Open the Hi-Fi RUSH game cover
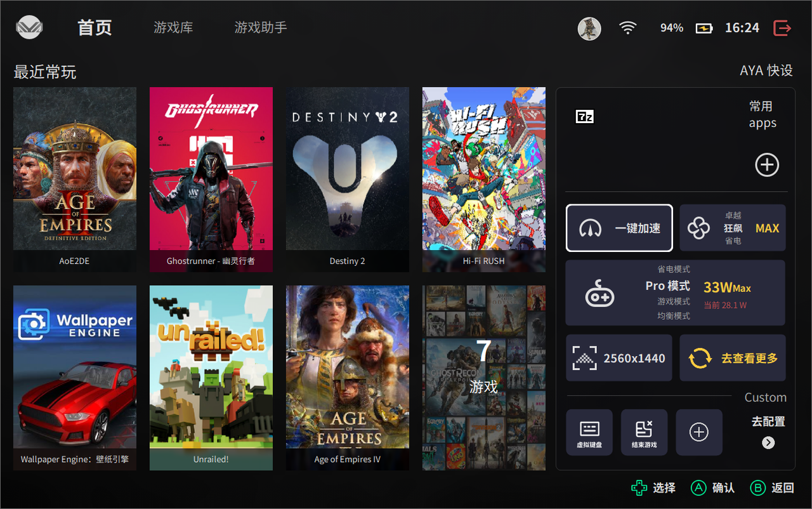The width and height of the screenshot is (812, 509). tap(484, 180)
